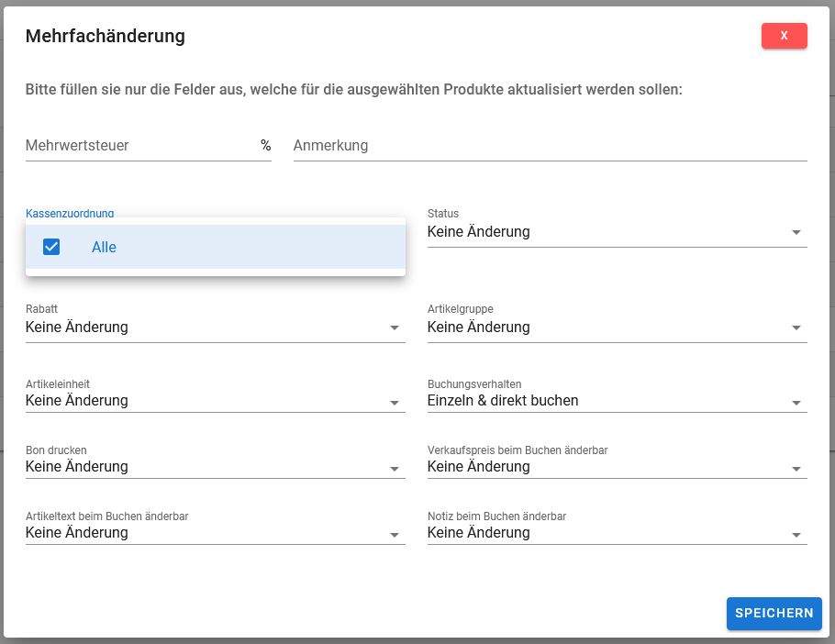Click the Rabatt dropdown arrow icon

point(395,328)
